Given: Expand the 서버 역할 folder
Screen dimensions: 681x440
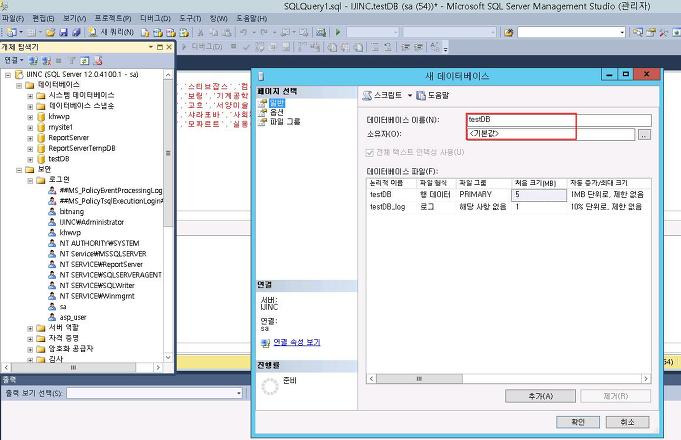Looking at the screenshot, I should 30,328.
